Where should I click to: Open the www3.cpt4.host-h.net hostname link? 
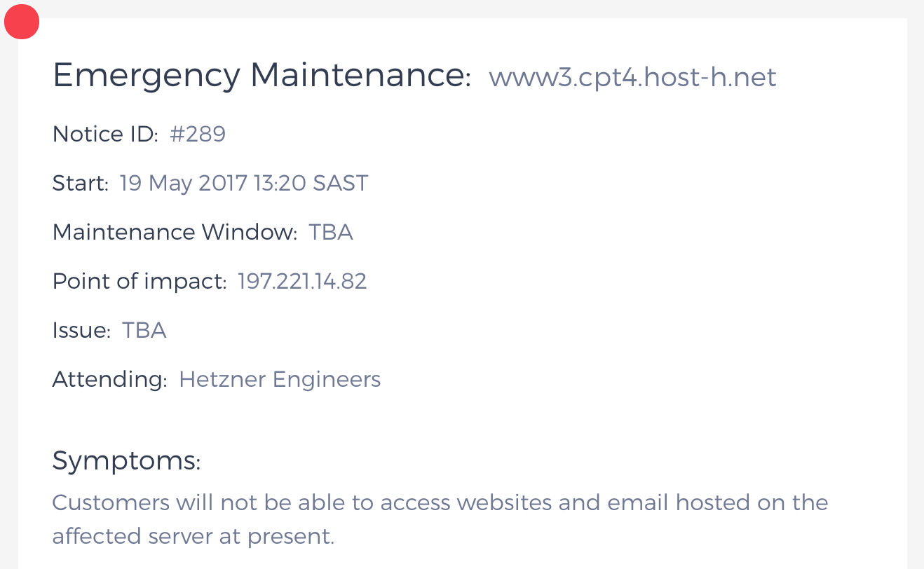(632, 77)
